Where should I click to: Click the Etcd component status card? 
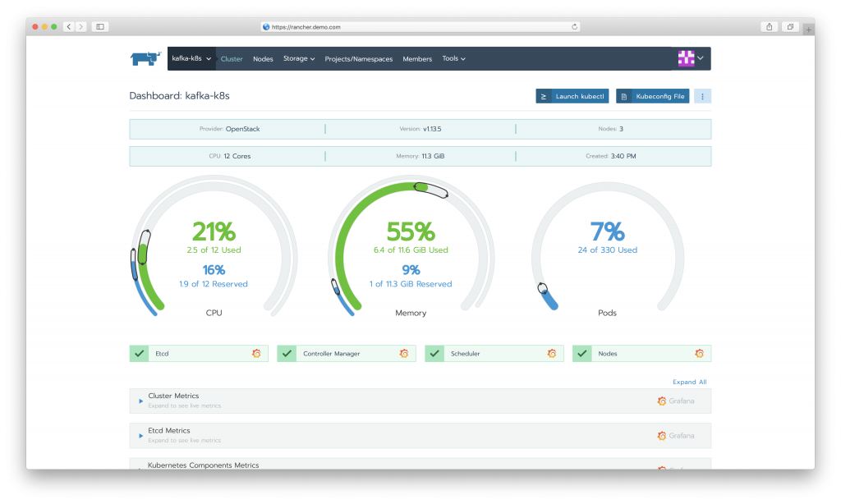pyautogui.click(x=199, y=353)
